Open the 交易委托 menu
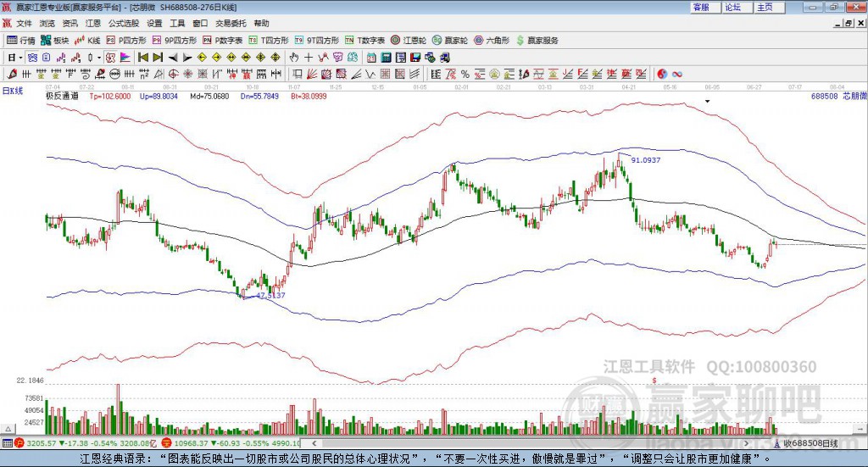This screenshot has height=467, width=868. [x=231, y=23]
